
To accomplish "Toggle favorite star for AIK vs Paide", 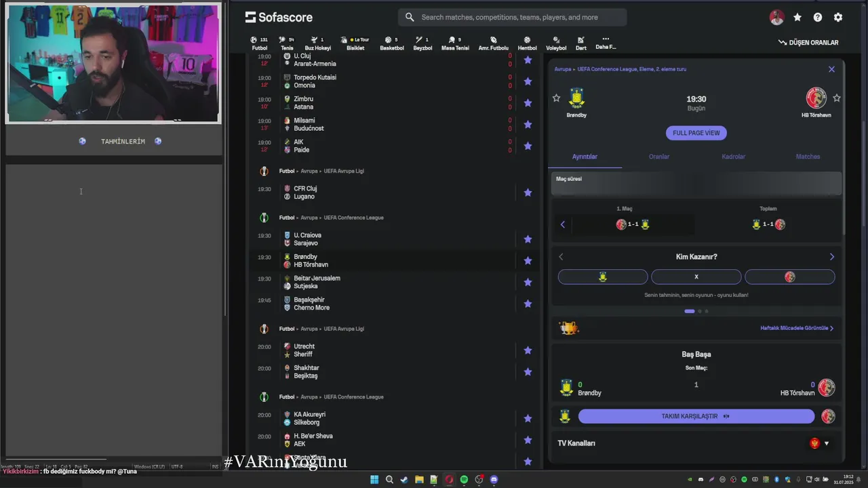I will (528, 146).
